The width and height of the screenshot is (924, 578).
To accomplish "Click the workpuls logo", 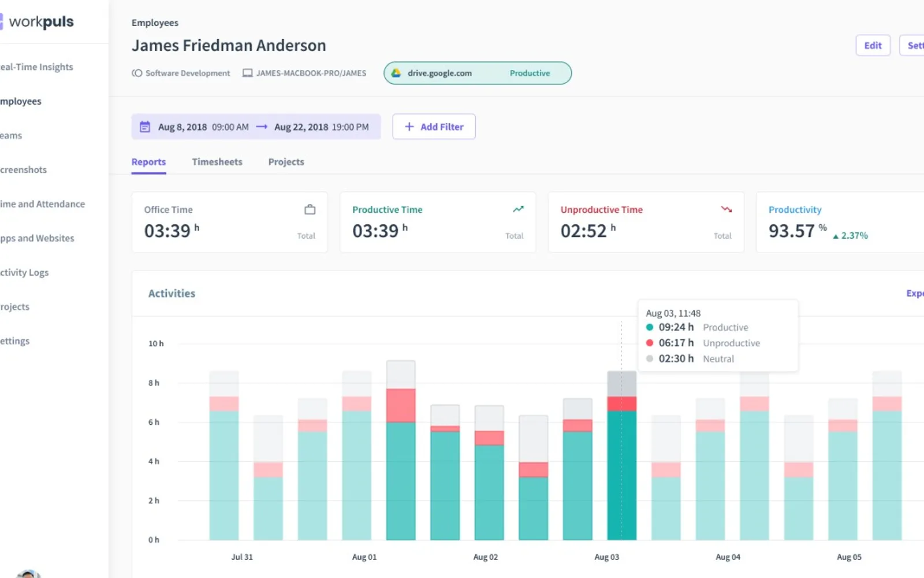I will click(37, 22).
